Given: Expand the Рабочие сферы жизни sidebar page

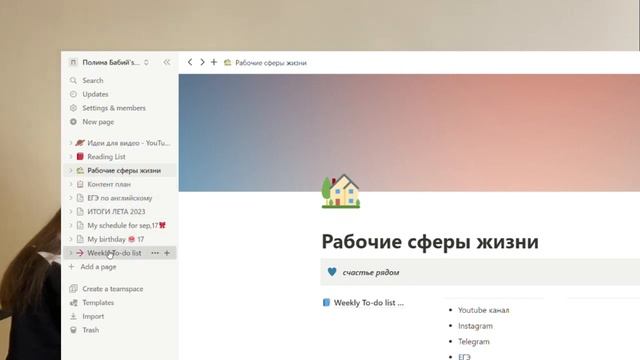Looking at the screenshot, I should (x=70, y=171).
